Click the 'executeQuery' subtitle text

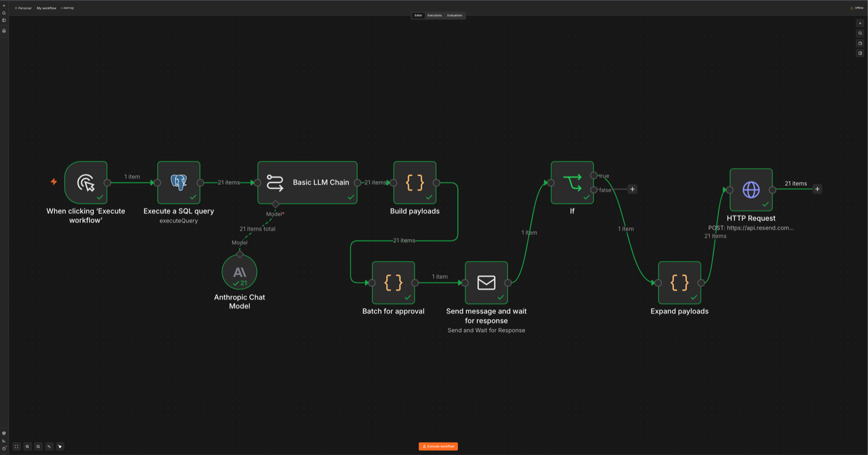coord(178,221)
